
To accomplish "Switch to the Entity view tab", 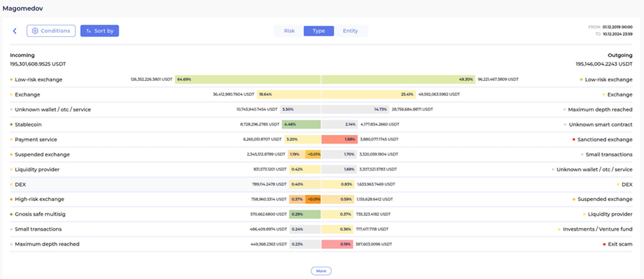I will 350,31.
